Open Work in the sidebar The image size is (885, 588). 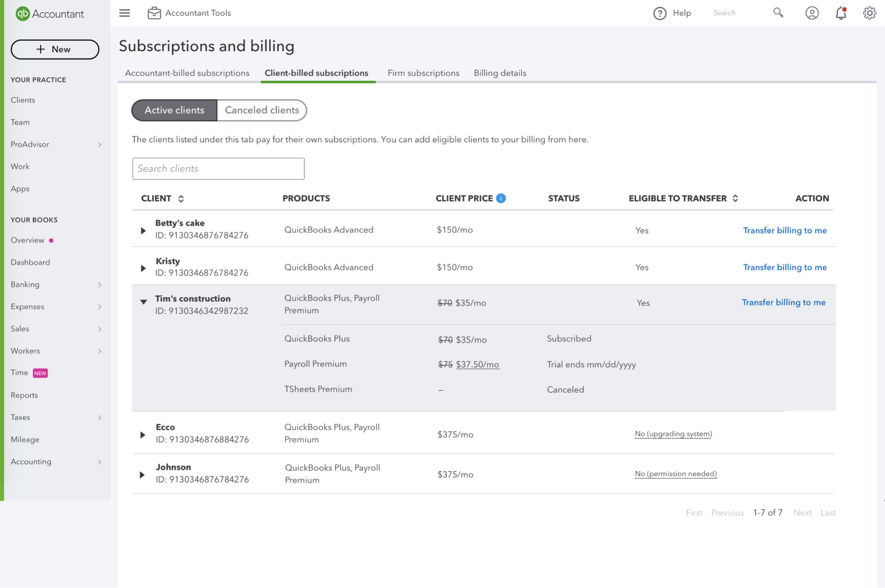coord(20,166)
